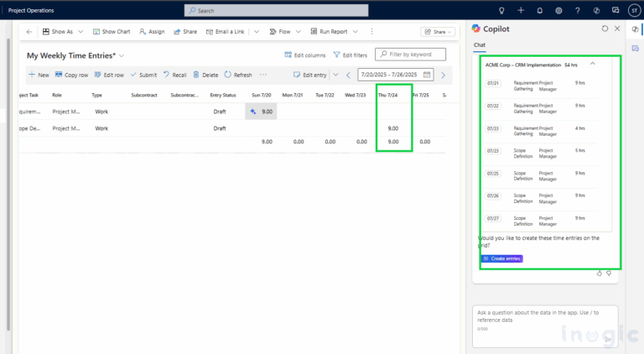Click Copy row
The width and height of the screenshot is (644, 354).
[71, 75]
